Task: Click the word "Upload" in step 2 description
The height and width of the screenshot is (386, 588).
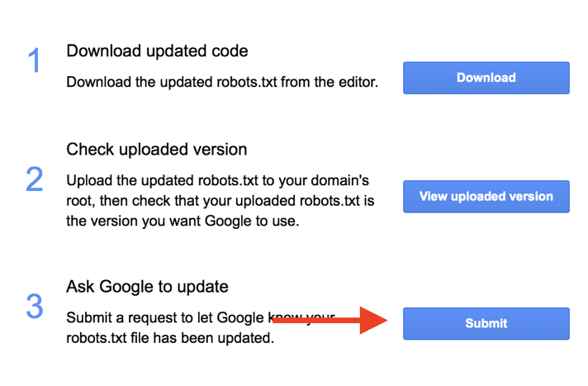Action: (88, 180)
